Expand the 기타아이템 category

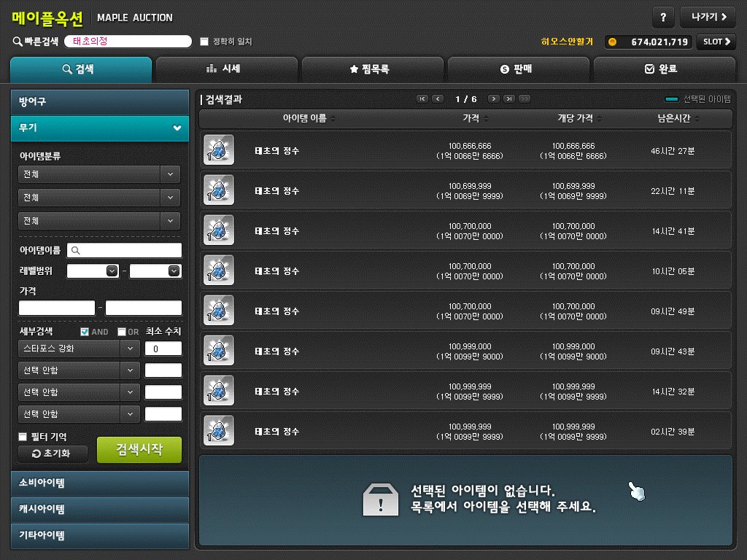(99, 536)
